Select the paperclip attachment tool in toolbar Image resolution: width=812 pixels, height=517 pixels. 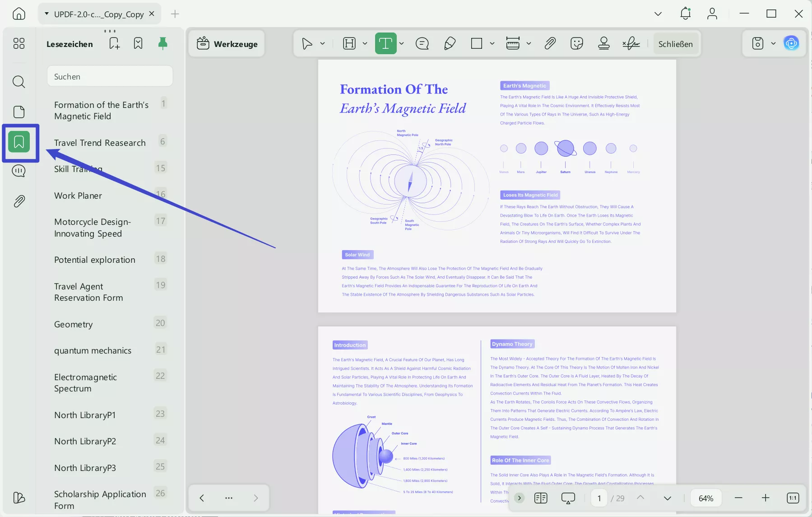tap(550, 44)
